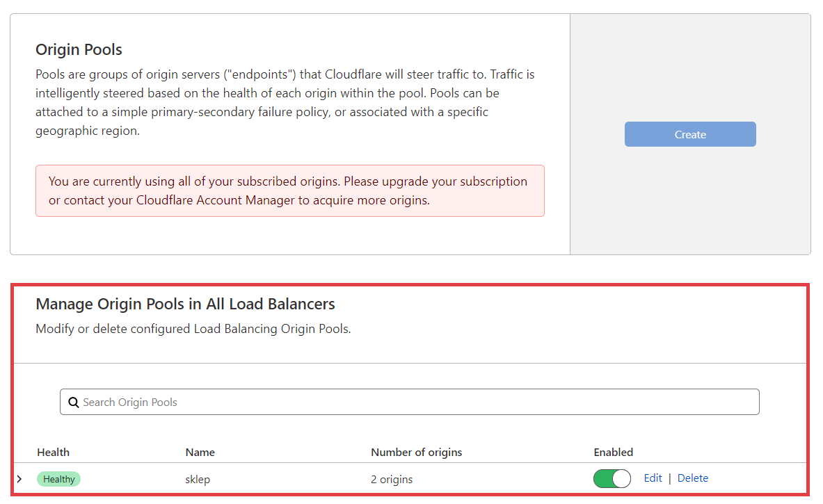The width and height of the screenshot is (823, 504).
Task: Expand the sklep pool row chevron
Action: pyautogui.click(x=19, y=478)
